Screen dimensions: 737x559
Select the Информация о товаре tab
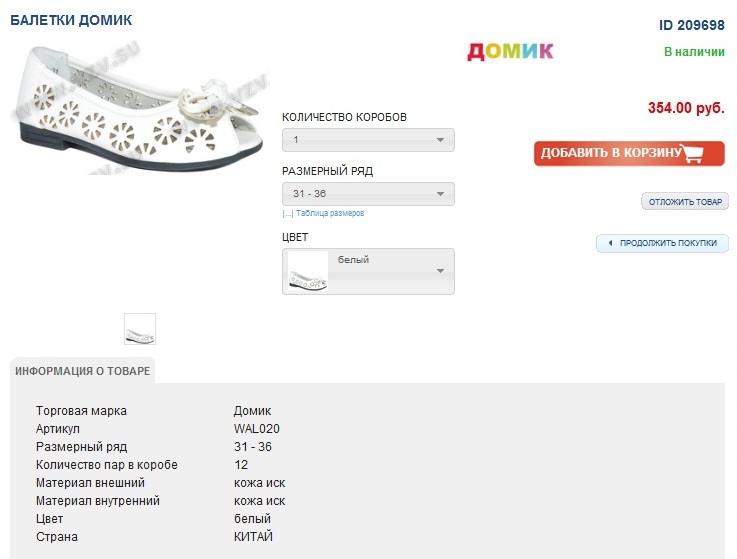coord(83,371)
